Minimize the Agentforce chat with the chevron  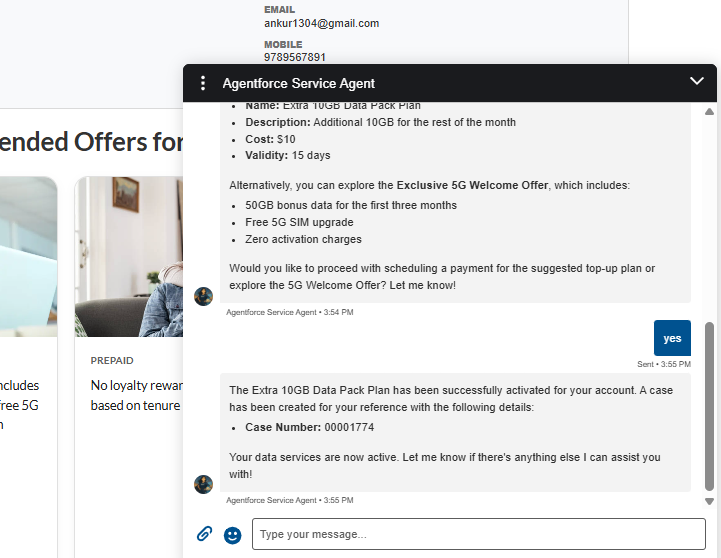tap(697, 81)
